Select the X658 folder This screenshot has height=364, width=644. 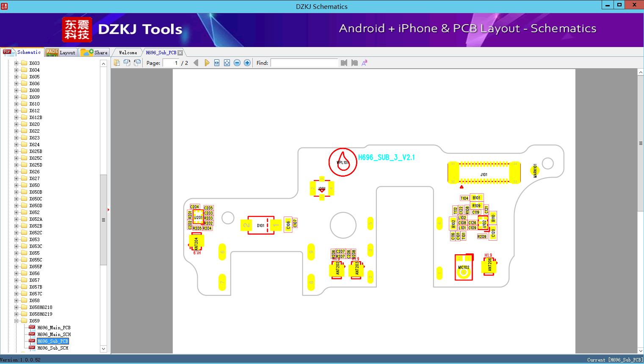click(x=34, y=300)
